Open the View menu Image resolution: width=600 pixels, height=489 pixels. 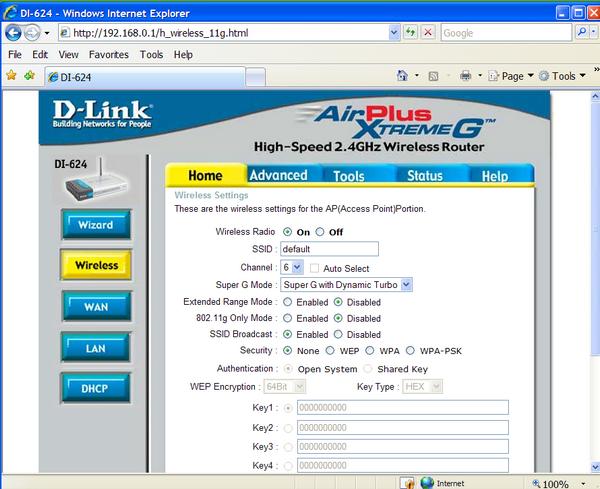(68, 55)
